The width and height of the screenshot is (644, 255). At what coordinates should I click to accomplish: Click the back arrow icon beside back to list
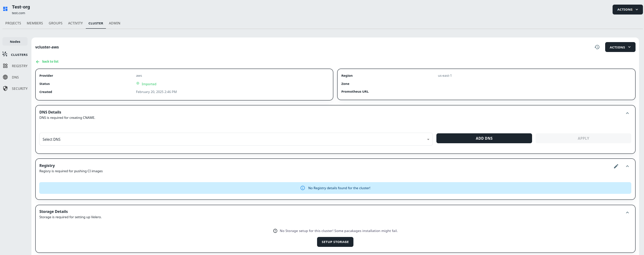coord(38,62)
